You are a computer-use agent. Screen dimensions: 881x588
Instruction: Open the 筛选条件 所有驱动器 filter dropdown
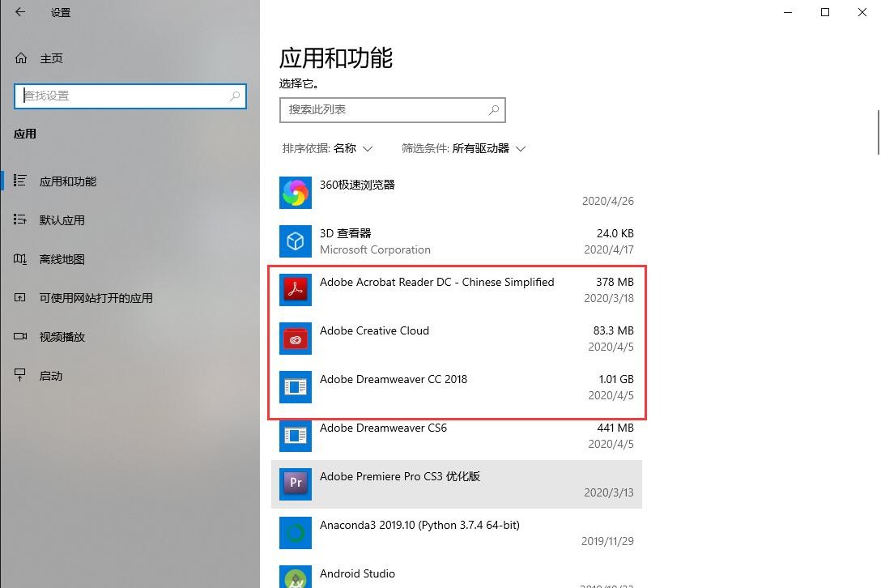463,148
